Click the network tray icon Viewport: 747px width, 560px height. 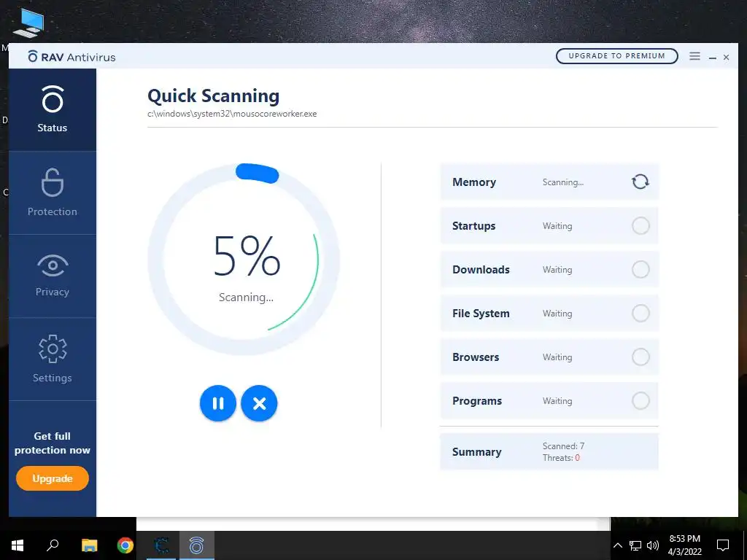click(635, 545)
